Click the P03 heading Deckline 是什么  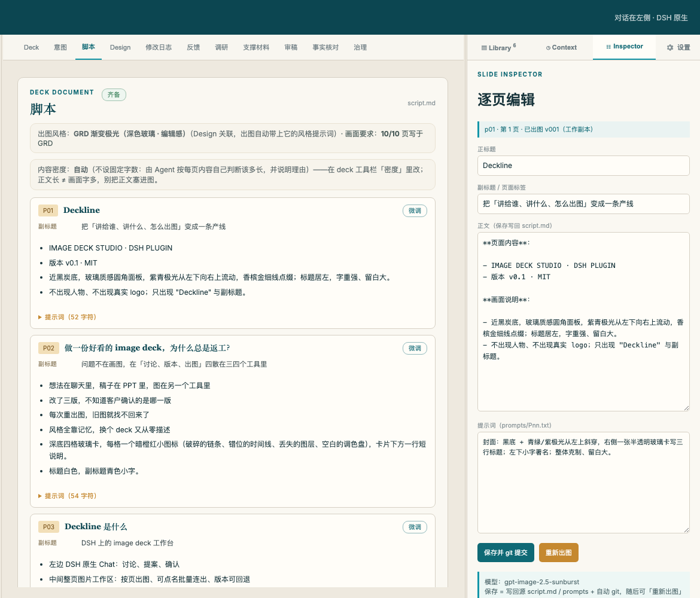pyautogui.click(x=96, y=527)
